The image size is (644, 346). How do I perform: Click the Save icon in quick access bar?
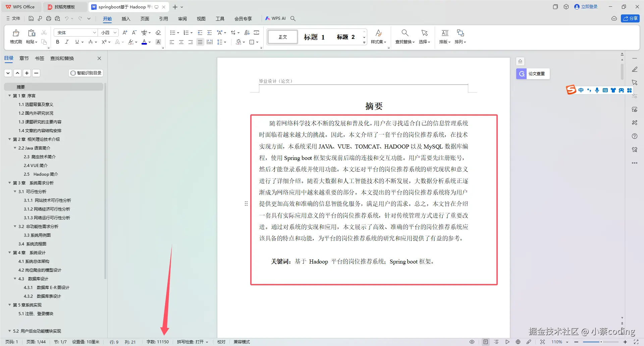(x=31, y=18)
